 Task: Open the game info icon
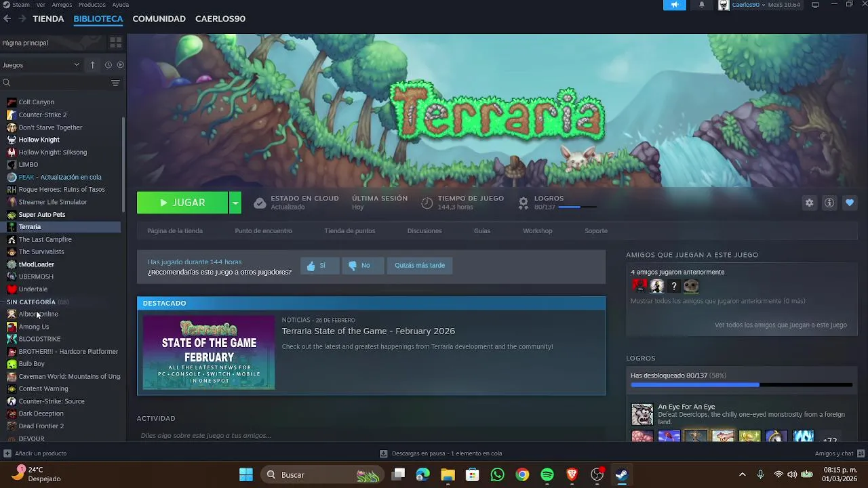click(x=829, y=203)
